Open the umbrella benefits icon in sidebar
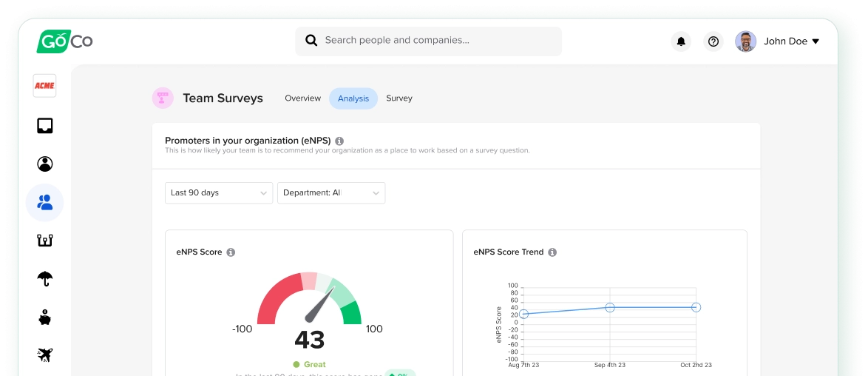868x376 pixels. point(45,278)
